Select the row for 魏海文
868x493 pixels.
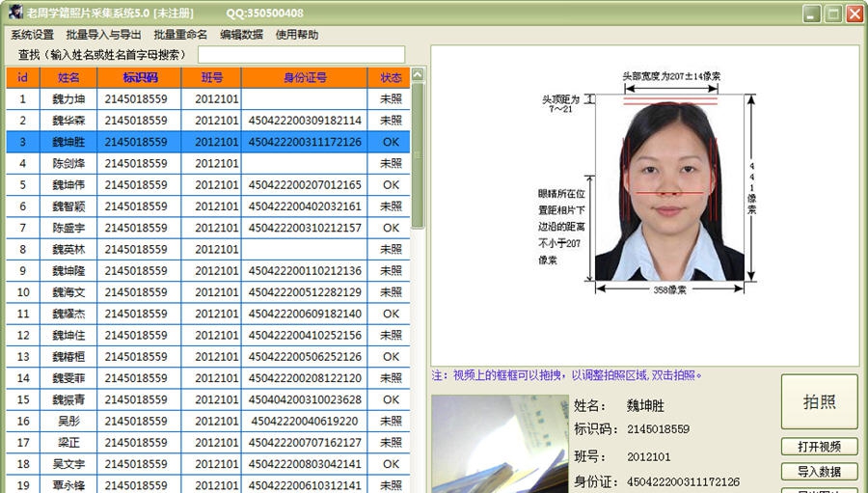(208, 292)
